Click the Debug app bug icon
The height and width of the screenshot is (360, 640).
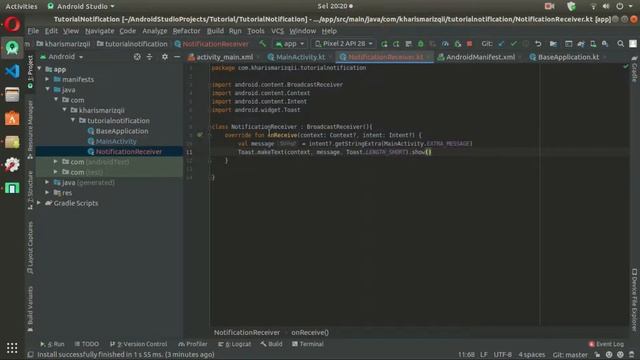(420, 44)
